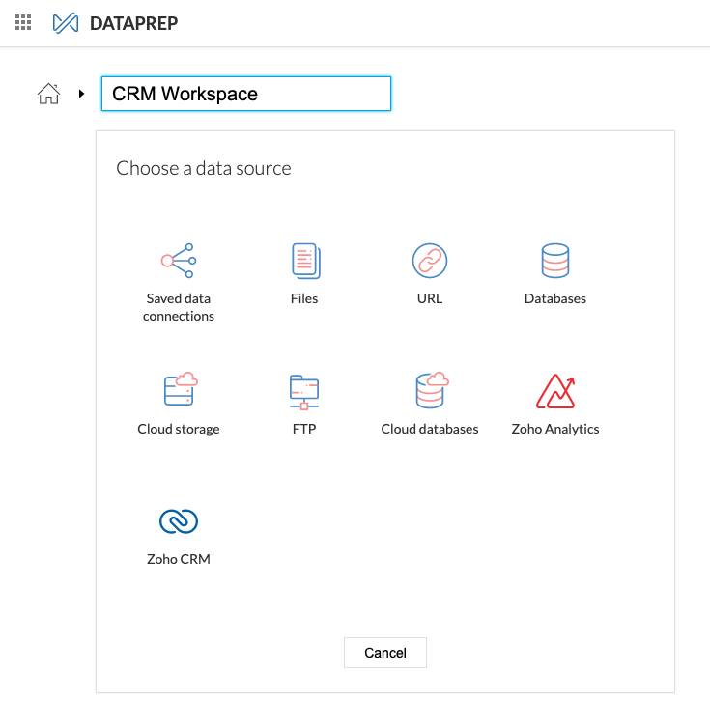Click the DATAPREP title text

pos(134,23)
